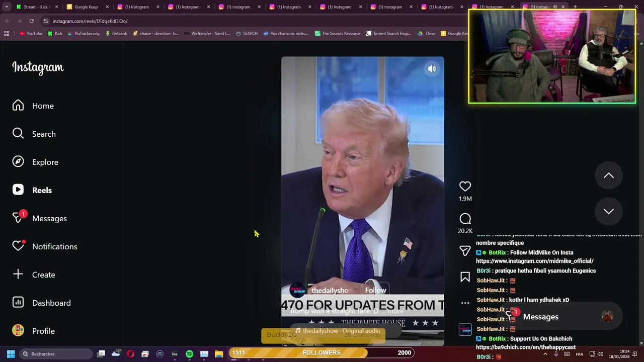This screenshot has width=644, height=362.
Task: Go to the next reel with down chevron
Action: point(609,211)
